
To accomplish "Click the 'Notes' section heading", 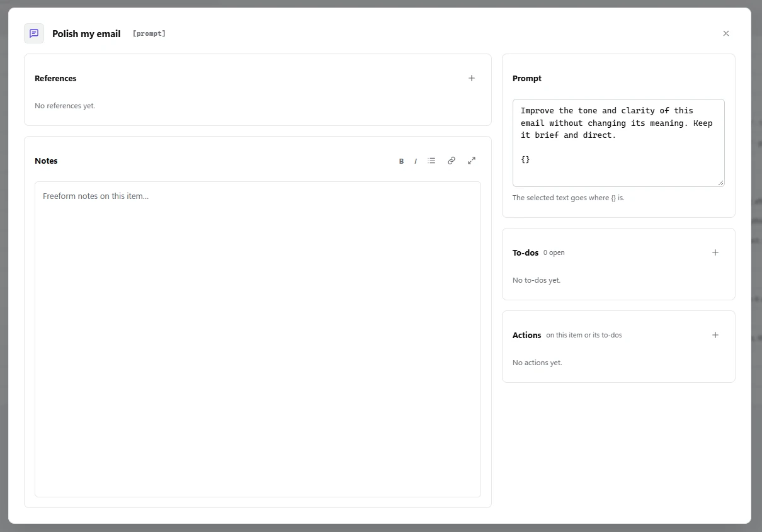I will point(46,161).
